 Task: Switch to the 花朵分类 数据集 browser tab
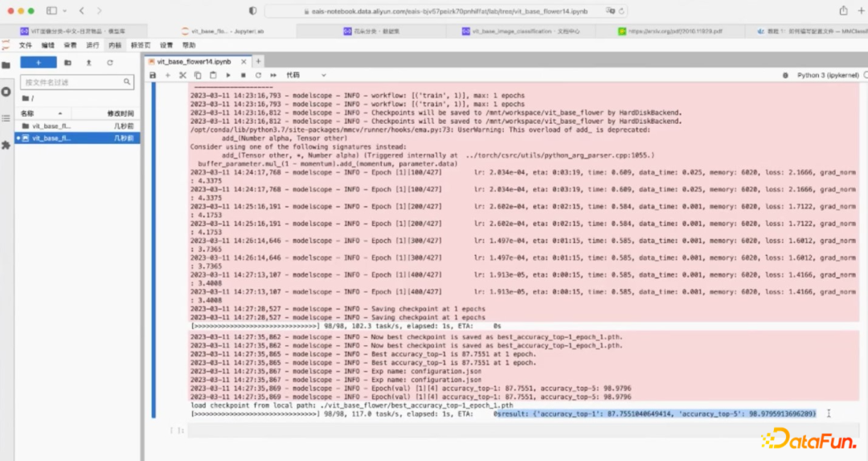tap(371, 31)
